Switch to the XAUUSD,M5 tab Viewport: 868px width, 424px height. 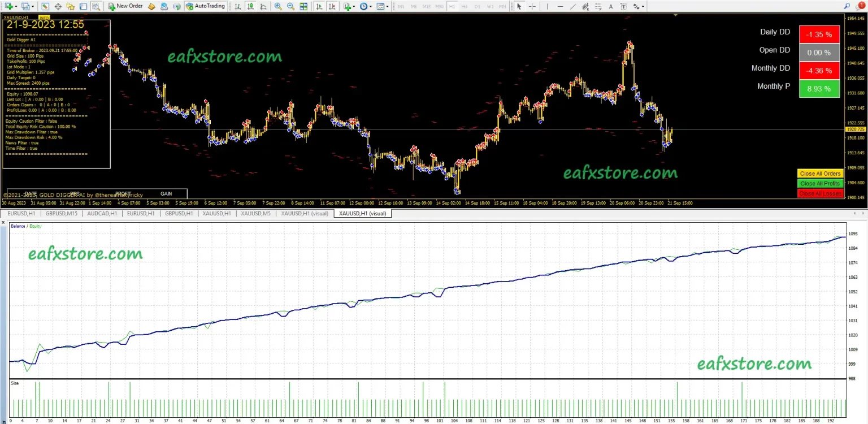coord(255,214)
